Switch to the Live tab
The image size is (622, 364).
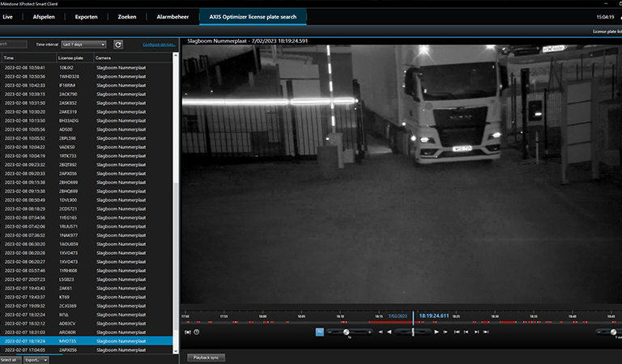[8, 16]
